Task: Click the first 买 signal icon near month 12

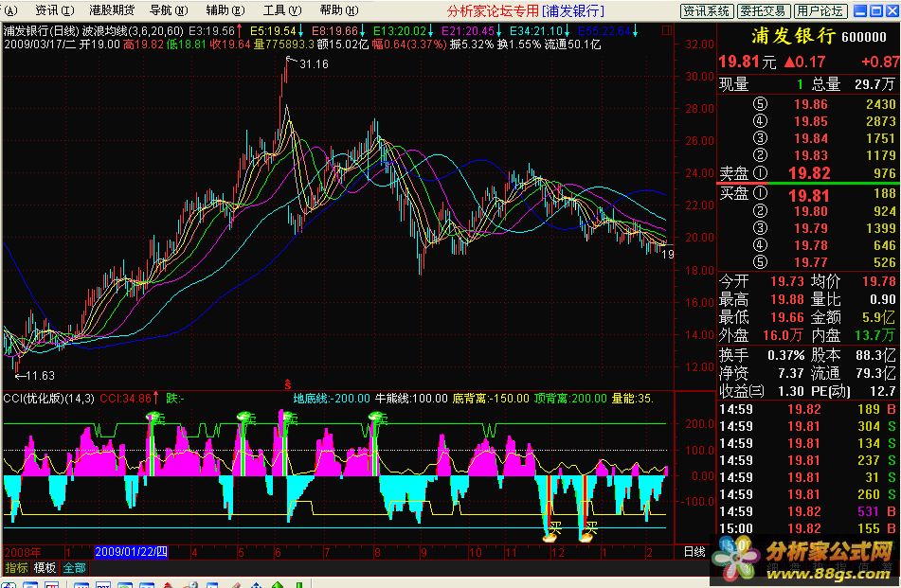Action: (551, 531)
